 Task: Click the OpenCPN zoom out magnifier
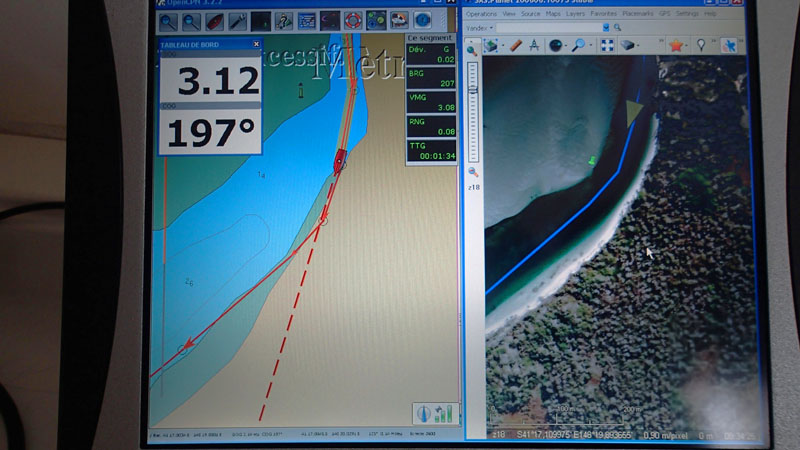point(191,22)
